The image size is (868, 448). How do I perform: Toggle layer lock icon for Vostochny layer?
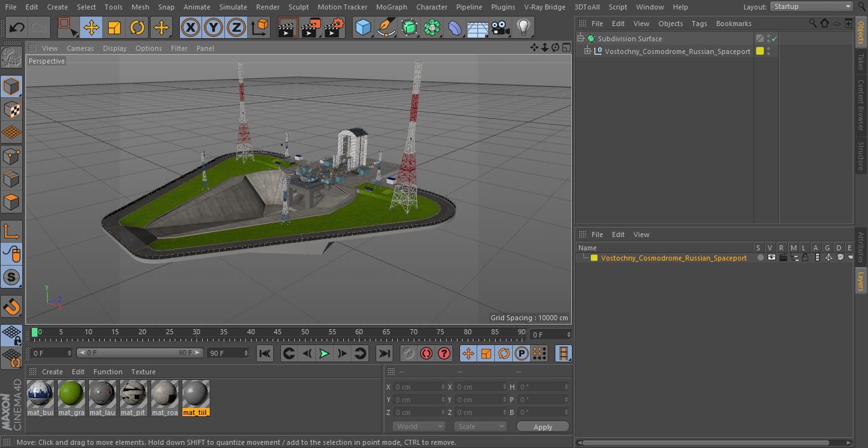click(805, 258)
